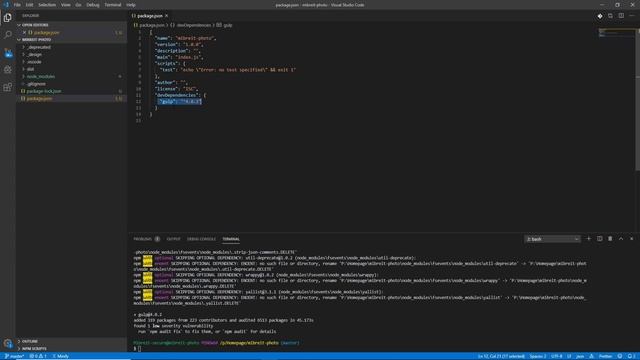Close the terminal panel

(631, 239)
